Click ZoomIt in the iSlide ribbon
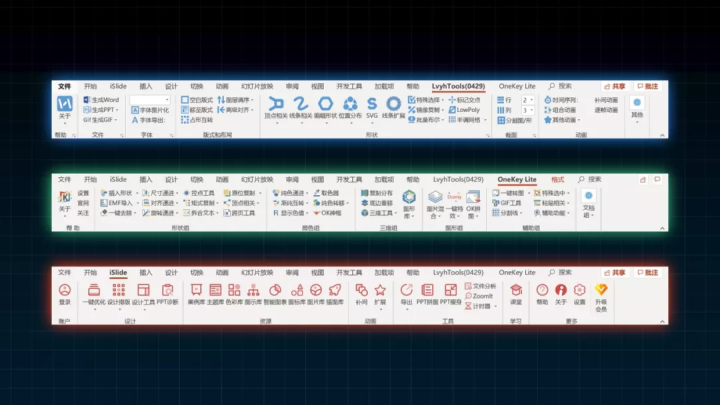720x405 pixels. pyautogui.click(x=479, y=296)
